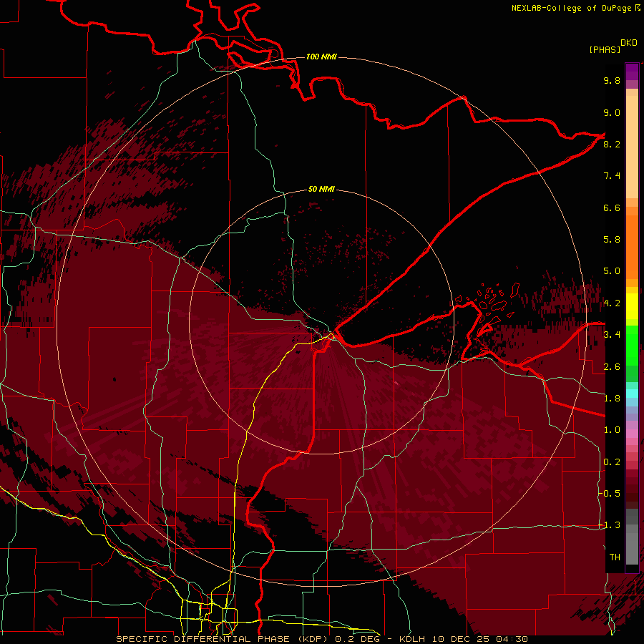Click the 1.0 legend value
644x644 pixels.
[612, 430]
